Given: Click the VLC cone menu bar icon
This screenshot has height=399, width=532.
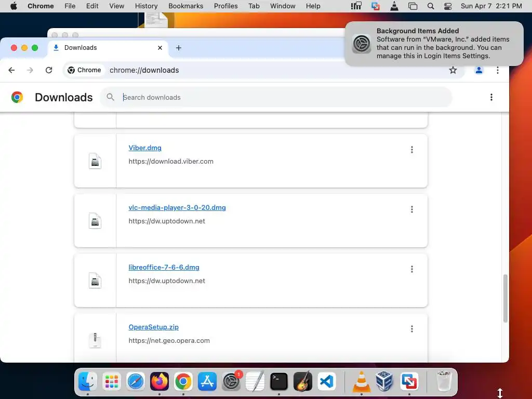Looking at the screenshot, I should tap(394, 6).
